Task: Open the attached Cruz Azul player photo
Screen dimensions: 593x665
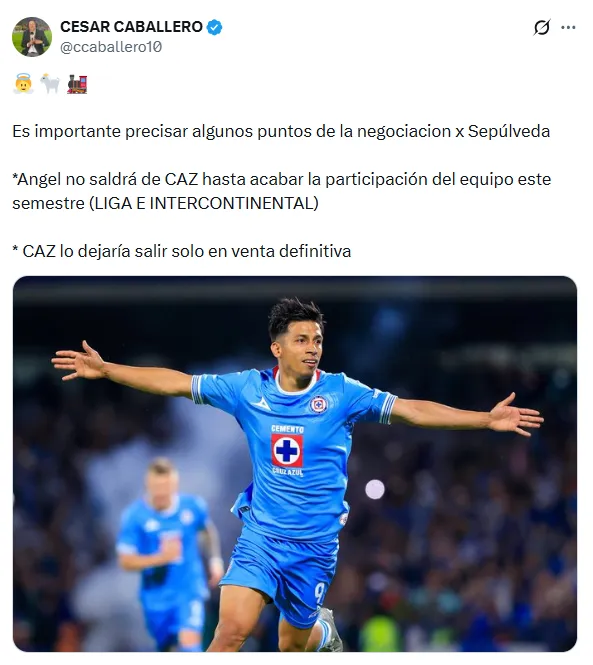Action: click(295, 464)
